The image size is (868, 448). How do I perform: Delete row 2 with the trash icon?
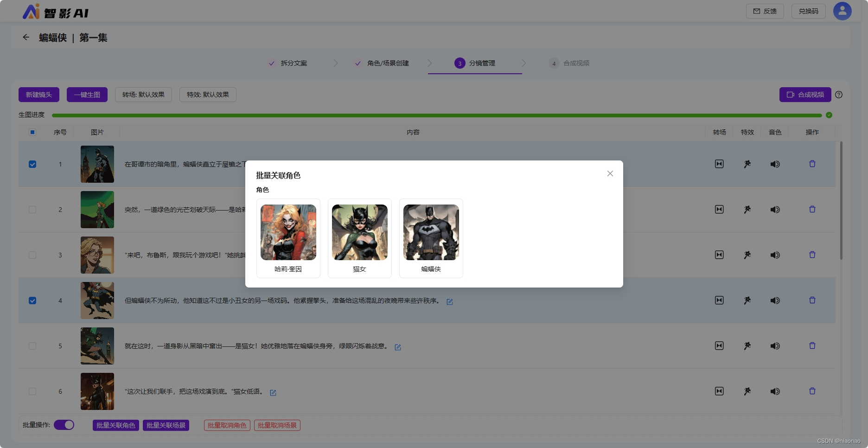(x=812, y=209)
